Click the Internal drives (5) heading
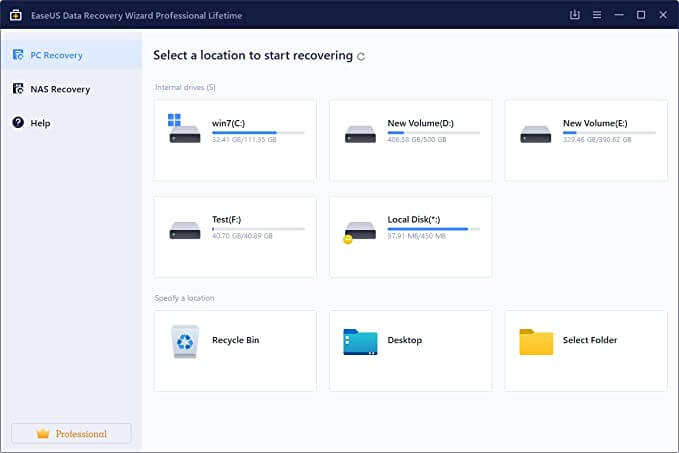Image resolution: width=679 pixels, height=453 pixels. click(x=185, y=87)
